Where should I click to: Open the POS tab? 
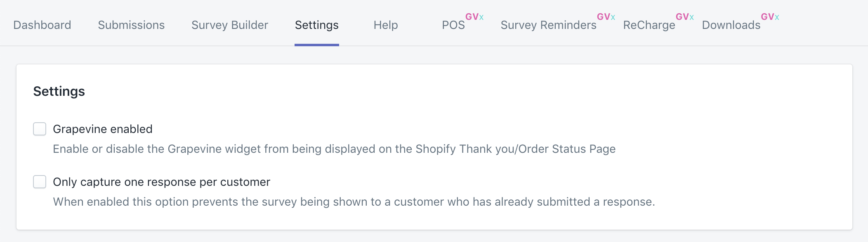[x=453, y=25]
